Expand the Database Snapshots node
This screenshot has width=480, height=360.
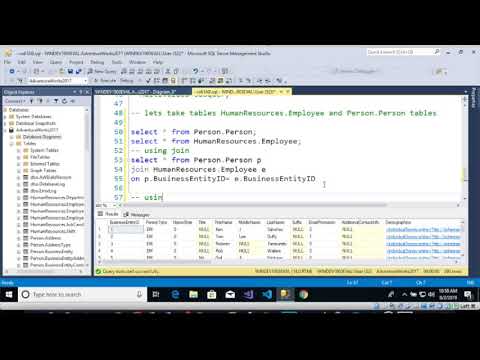pos(5,123)
